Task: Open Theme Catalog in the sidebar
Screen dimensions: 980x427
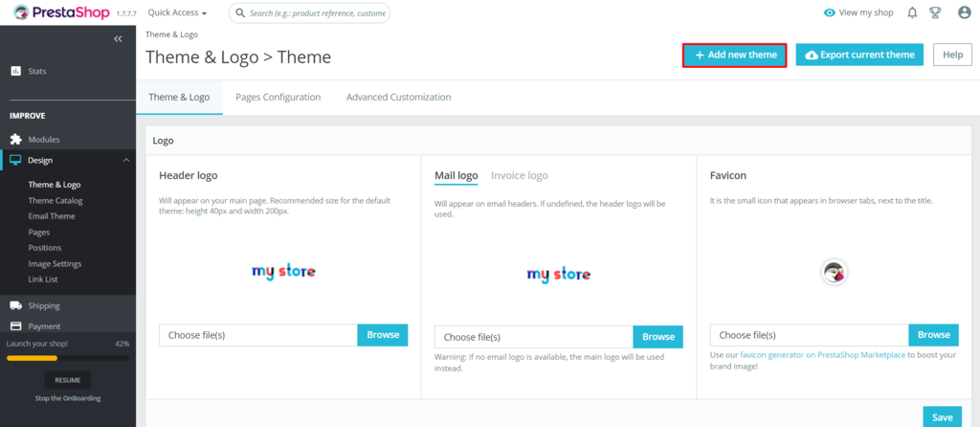Action: (55, 201)
